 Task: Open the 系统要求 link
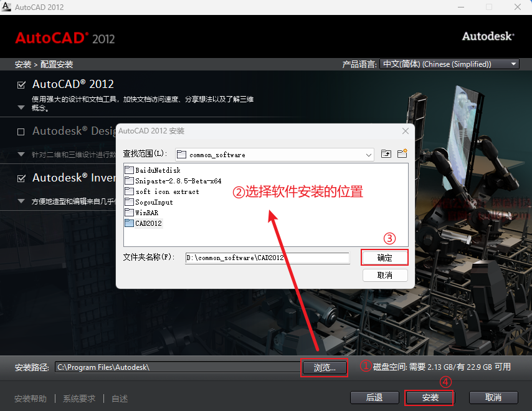click(79, 399)
